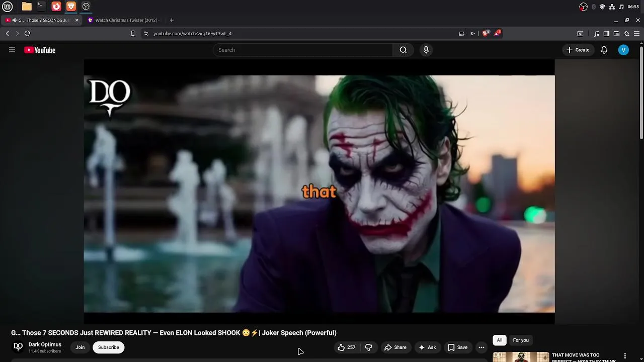Open the Create menu
This screenshot has width=644, height=362.
(578, 50)
